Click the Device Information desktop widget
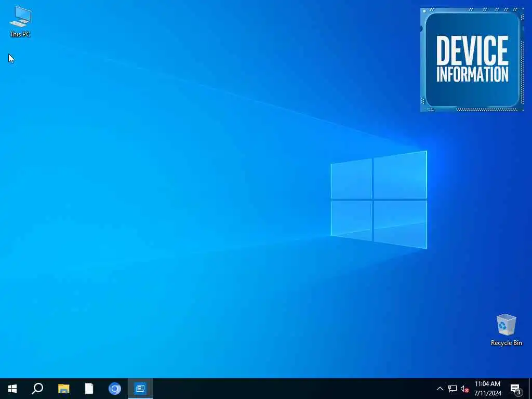The image size is (532, 399). [472, 59]
